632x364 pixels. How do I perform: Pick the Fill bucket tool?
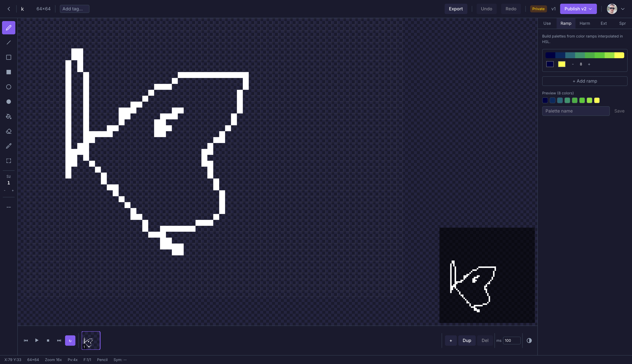[x=9, y=116]
